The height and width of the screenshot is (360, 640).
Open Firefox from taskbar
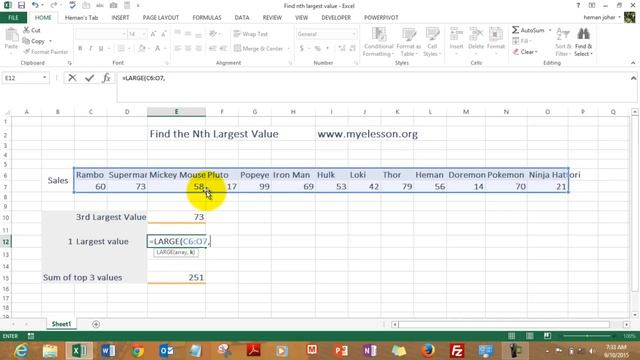point(428,351)
